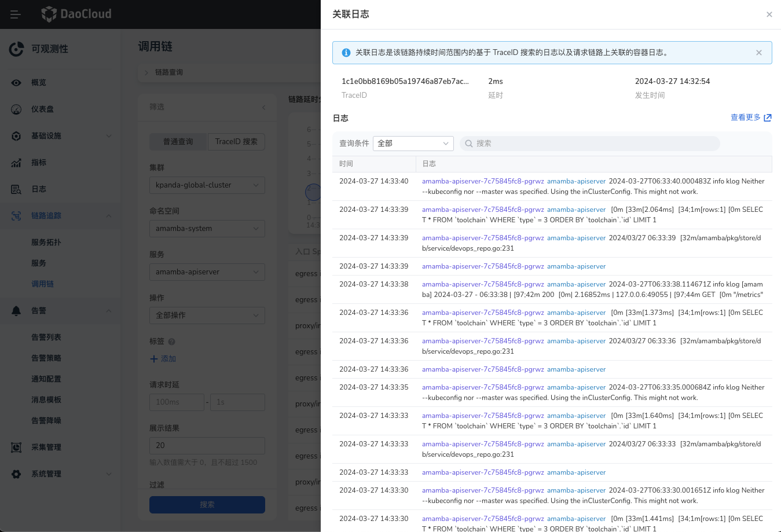This screenshot has width=781, height=532.
Task: Expand the cluster kpanda-global-cluster dropdown
Action: click(x=207, y=185)
